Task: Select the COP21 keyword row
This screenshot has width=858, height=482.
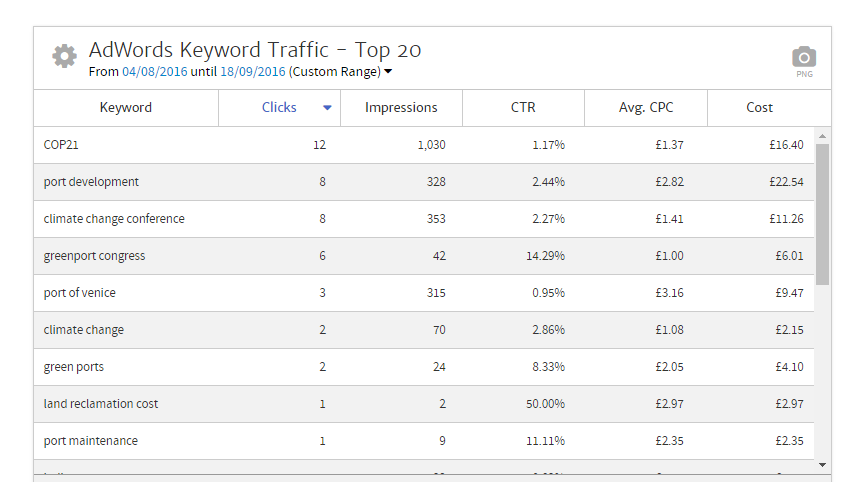Action: point(61,145)
